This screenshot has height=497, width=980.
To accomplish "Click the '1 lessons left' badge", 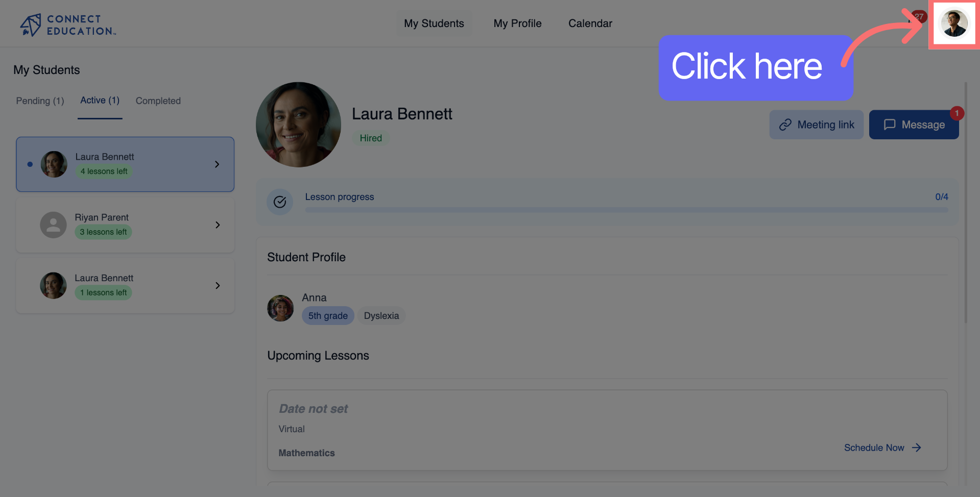I will coord(103,293).
